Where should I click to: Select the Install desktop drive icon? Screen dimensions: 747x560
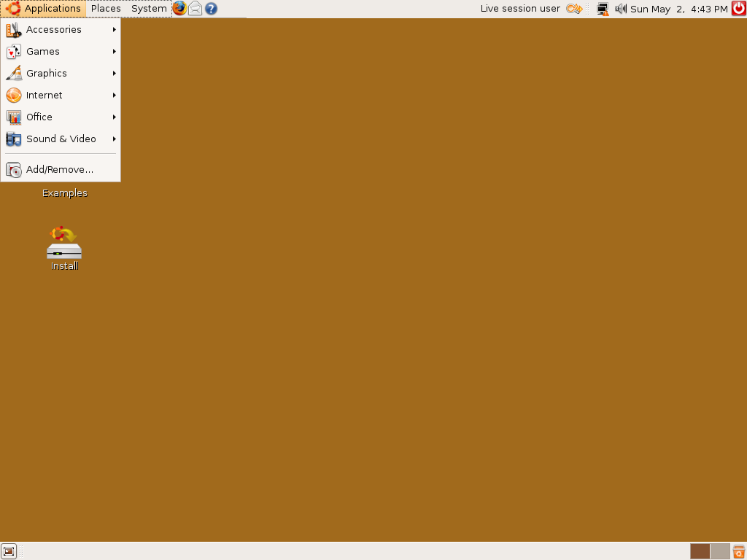pos(64,242)
